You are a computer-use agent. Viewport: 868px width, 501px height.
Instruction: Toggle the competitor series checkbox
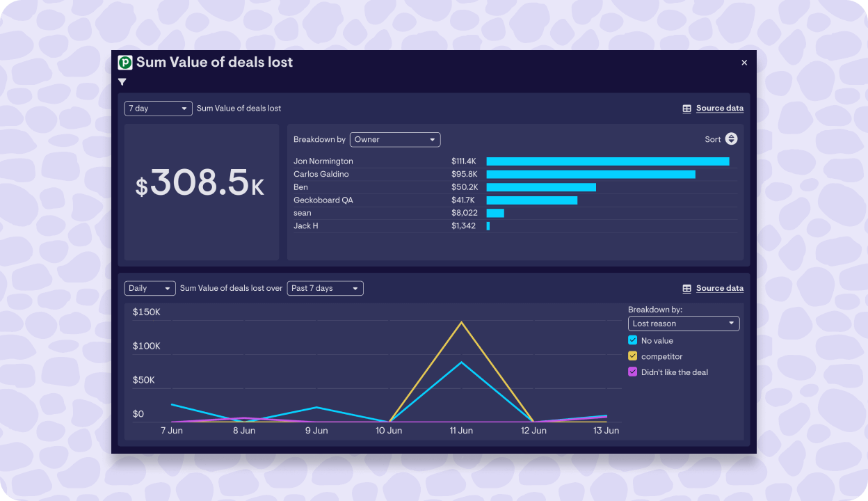(632, 356)
